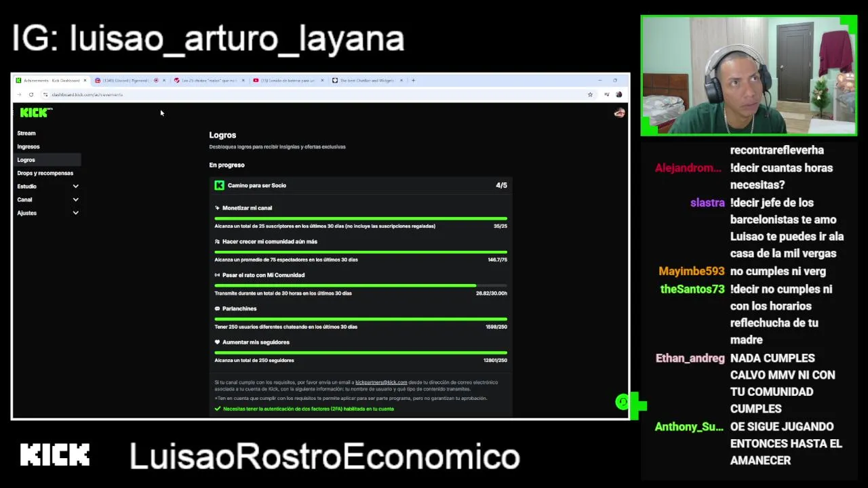
Task: Click the Hacer crecer mi comunidad progress bar
Action: tap(361, 251)
